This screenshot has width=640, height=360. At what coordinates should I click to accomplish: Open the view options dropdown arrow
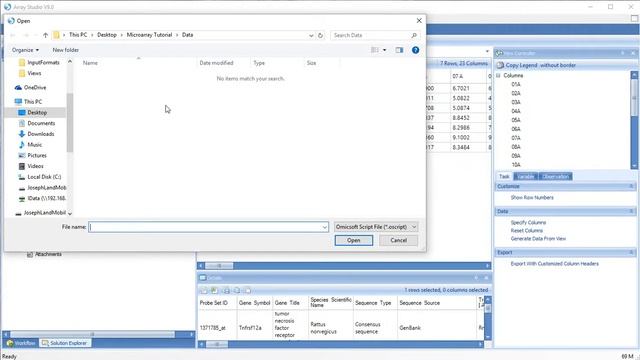pyautogui.click(x=384, y=50)
